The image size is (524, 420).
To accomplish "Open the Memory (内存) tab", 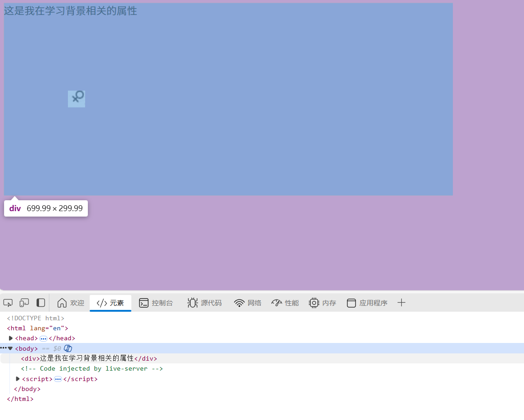I will 322,303.
